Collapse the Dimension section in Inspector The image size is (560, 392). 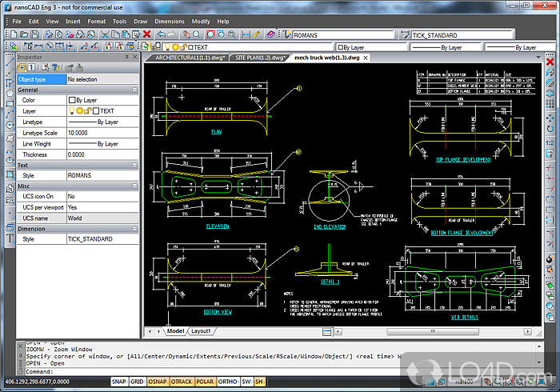pos(134,228)
